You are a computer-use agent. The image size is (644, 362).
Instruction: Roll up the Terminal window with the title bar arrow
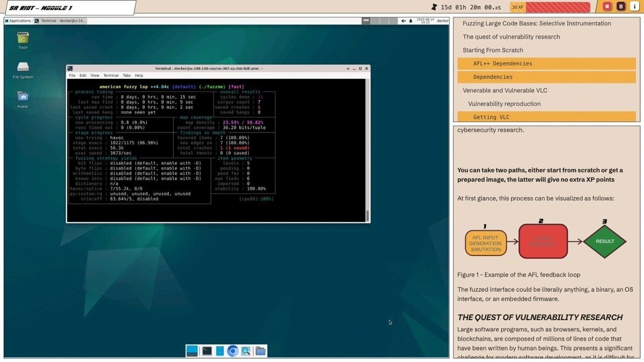(x=348, y=68)
